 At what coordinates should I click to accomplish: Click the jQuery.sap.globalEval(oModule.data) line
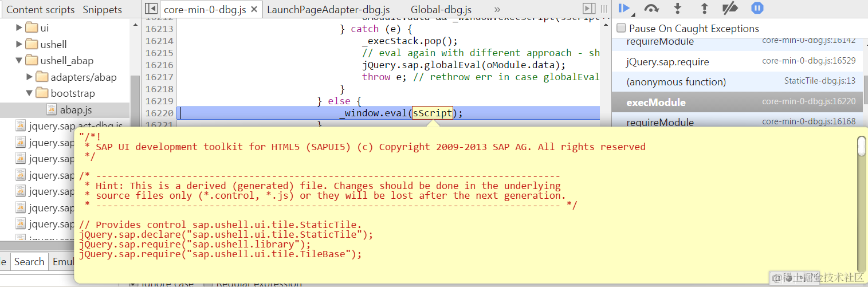tap(464, 65)
